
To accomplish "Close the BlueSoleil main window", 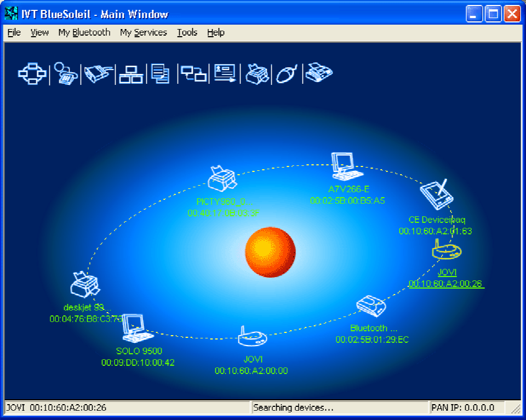I will click(512, 14).
